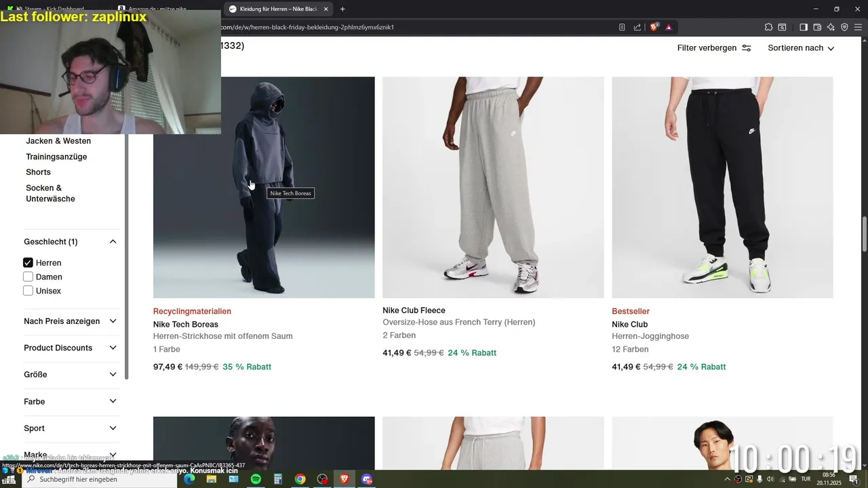Select Trainingsanzüge category link
Image resolution: width=868 pixels, height=488 pixels.
click(56, 157)
